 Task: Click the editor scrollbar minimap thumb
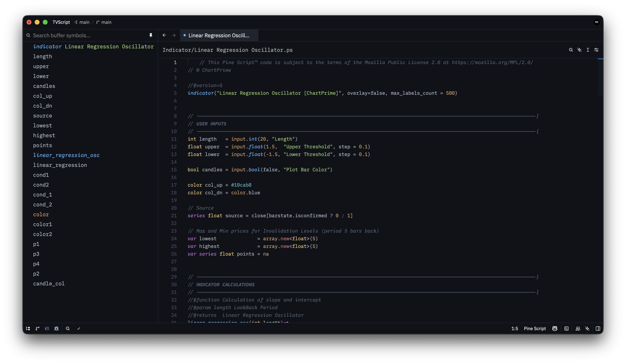[600, 77]
